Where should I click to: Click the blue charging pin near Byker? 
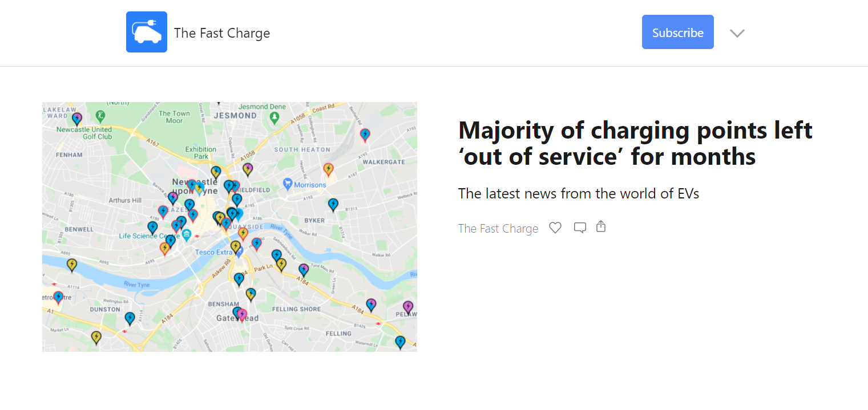(333, 205)
